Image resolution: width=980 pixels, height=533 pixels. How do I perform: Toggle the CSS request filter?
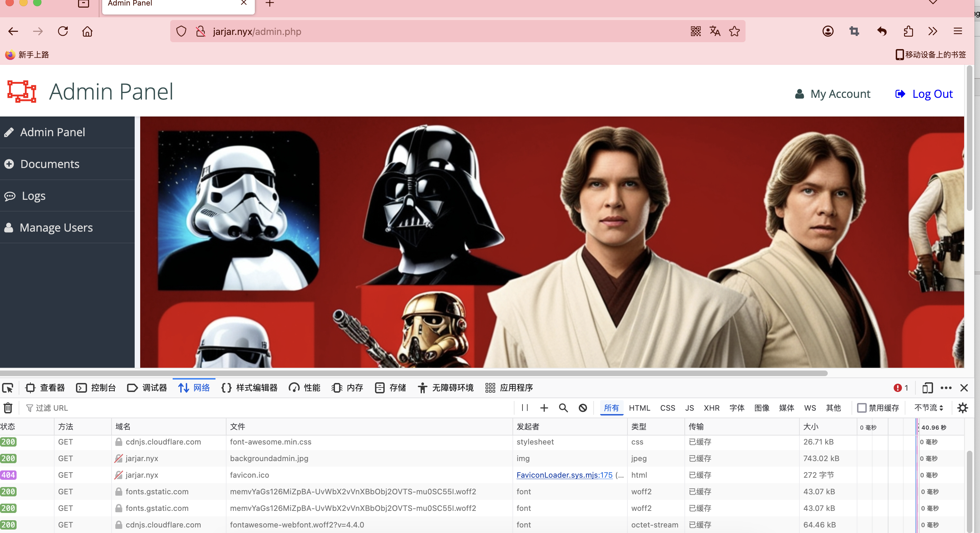pos(667,408)
